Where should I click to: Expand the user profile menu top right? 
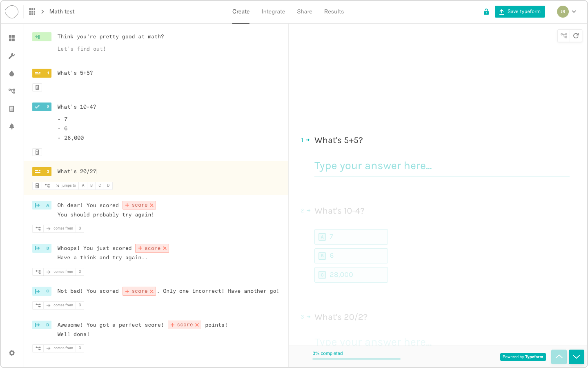pyautogui.click(x=574, y=11)
